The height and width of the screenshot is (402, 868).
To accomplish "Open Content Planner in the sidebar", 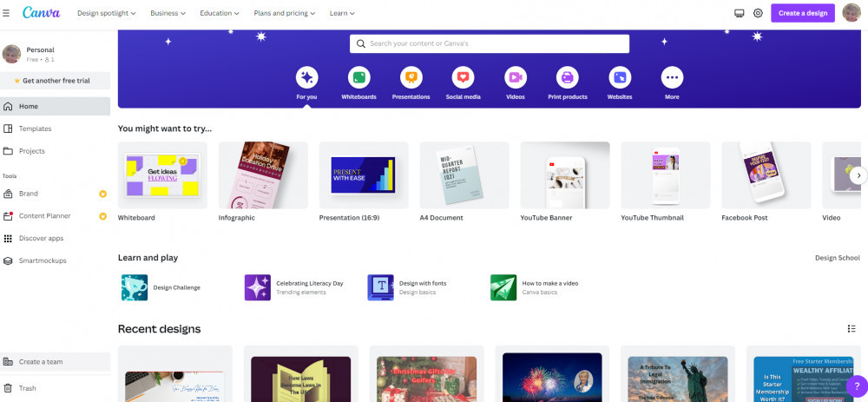I will point(56,216).
